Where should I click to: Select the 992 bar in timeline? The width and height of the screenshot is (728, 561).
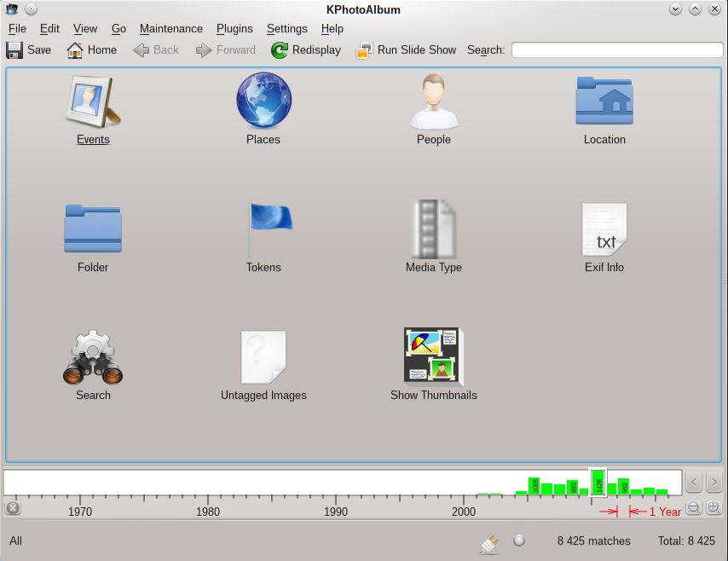pyautogui.click(x=623, y=487)
